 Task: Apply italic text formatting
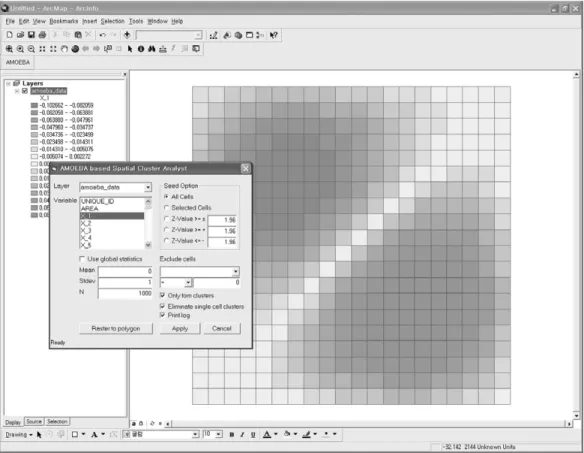coord(242,434)
